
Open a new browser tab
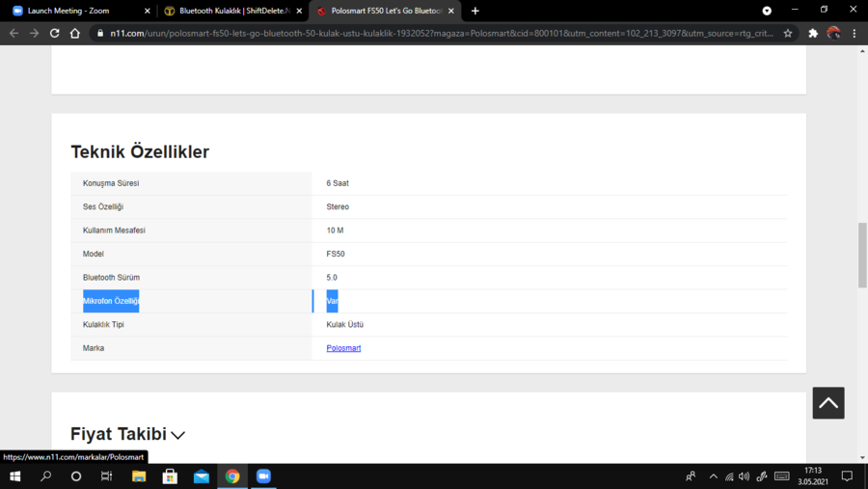coord(475,11)
